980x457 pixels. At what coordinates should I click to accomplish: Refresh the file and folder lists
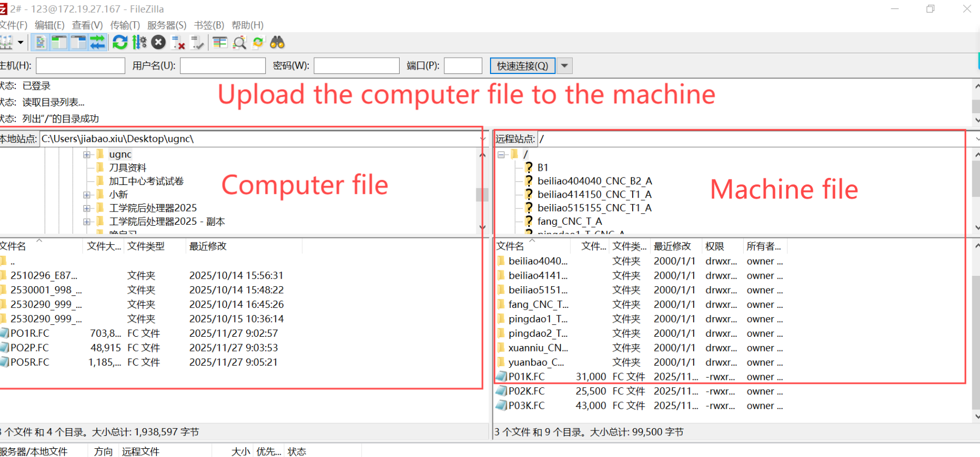pos(120,42)
